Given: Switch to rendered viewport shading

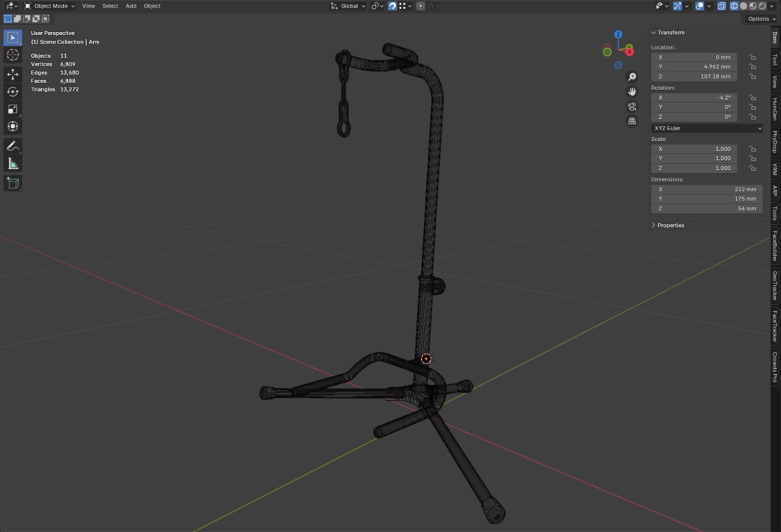Looking at the screenshot, I should click(x=762, y=6).
